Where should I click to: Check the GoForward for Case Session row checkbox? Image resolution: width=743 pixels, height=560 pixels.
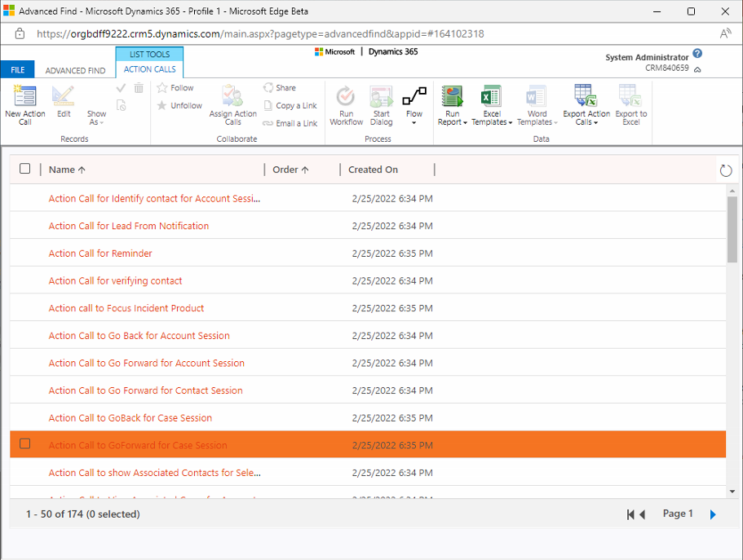tap(25, 444)
